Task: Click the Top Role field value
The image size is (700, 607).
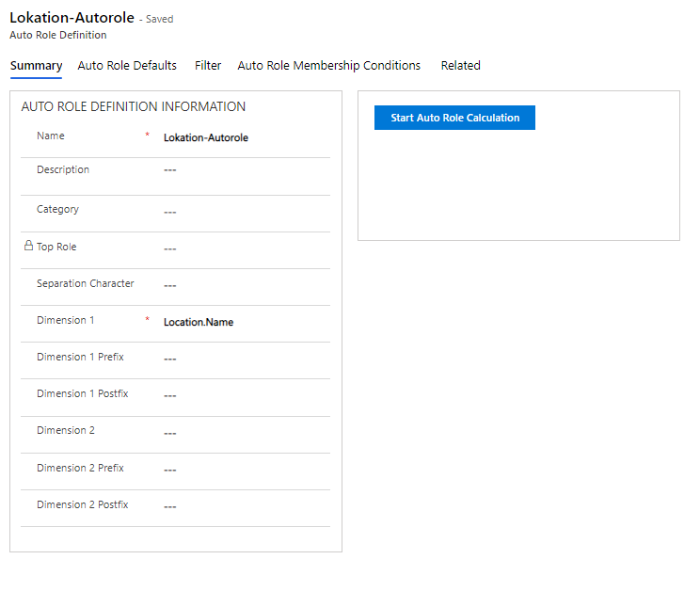Action: click(x=244, y=249)
